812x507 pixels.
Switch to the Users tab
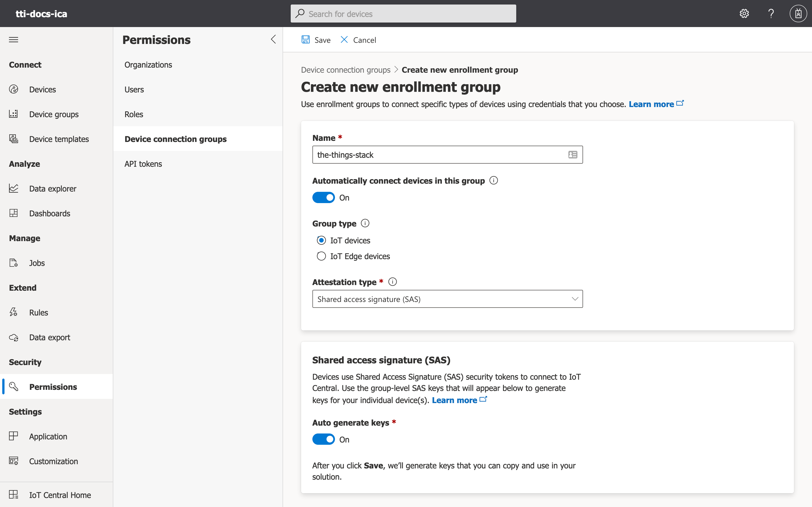click(134, 89)
